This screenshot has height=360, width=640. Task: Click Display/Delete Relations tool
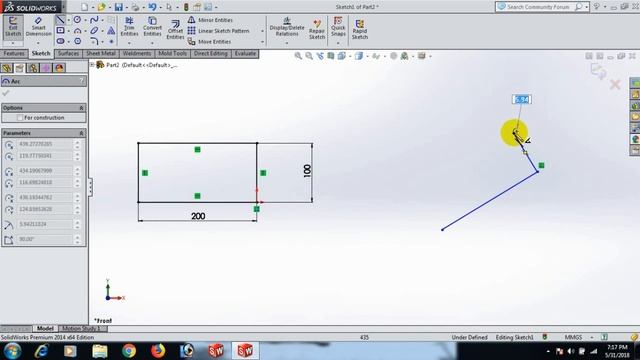(x=287, y=27)
